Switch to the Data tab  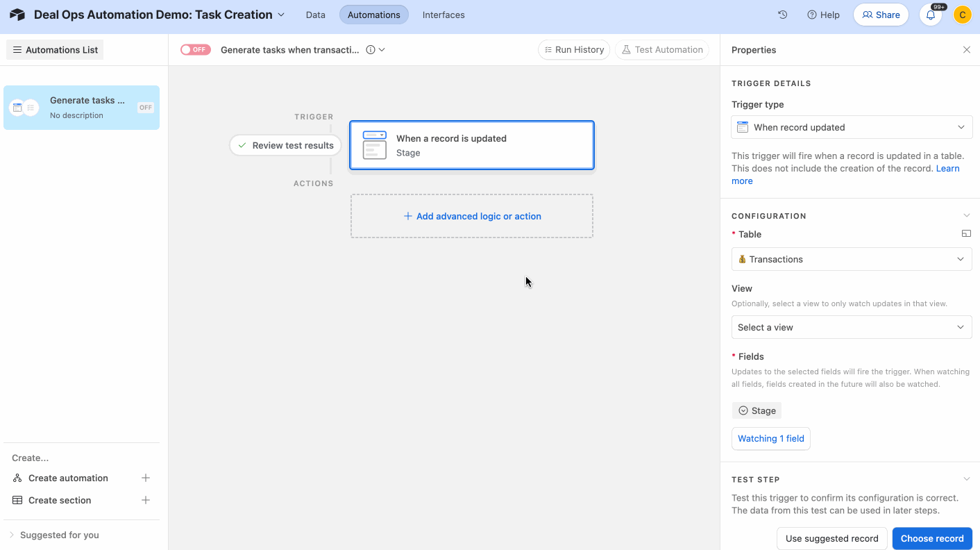316,15
